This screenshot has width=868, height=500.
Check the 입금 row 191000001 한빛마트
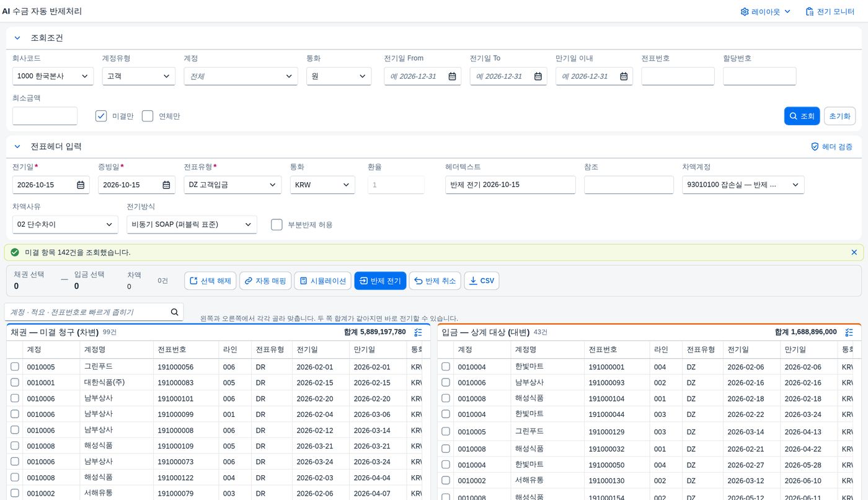pos(446,367)
